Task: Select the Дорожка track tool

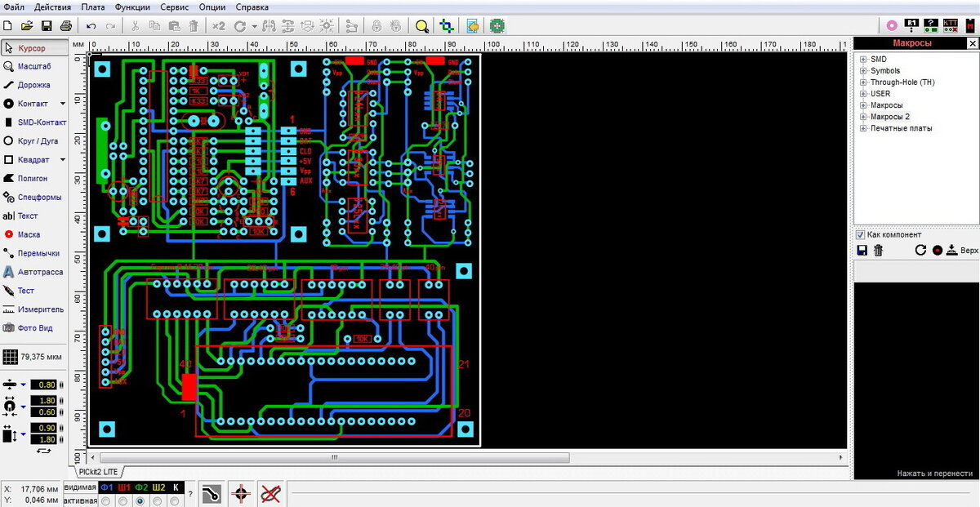Action: point(28,85)
